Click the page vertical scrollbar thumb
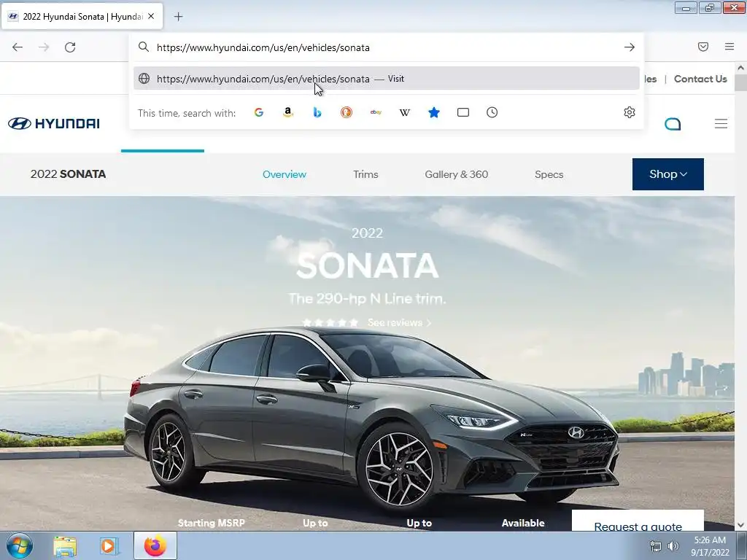The width and height of the screenshot is (747, 560). (740, 82)
